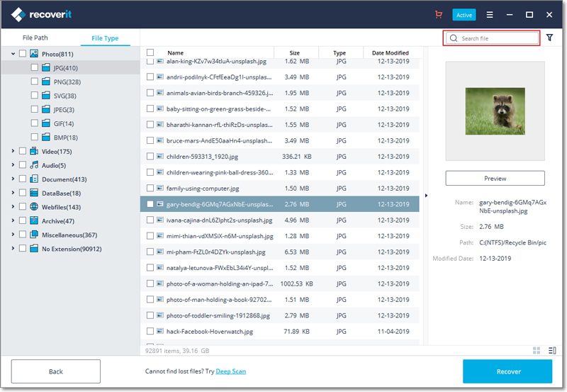
Task: Click image icon of family-using-computer.jpg
Action: click(x=160, y=188)
